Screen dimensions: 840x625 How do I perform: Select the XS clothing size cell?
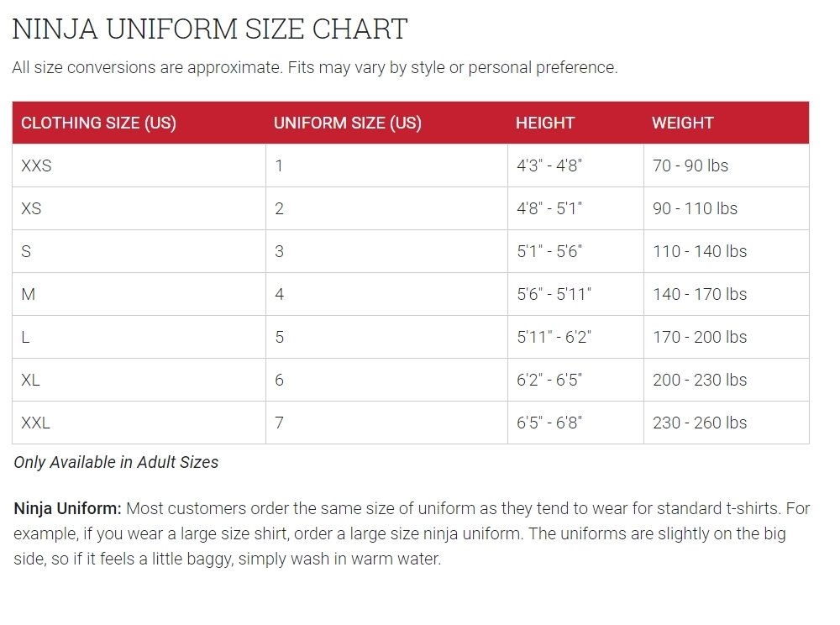(31, 208)
